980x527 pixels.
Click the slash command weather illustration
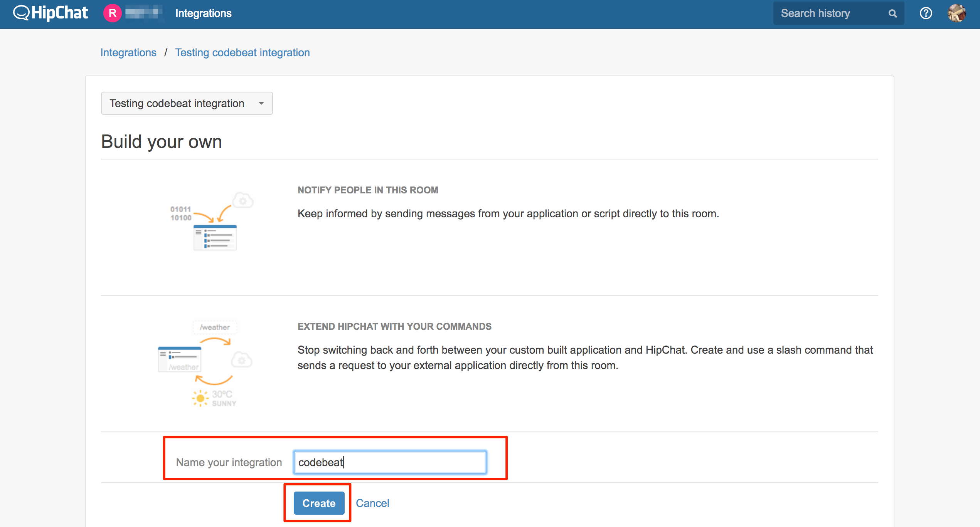pyautogui.click(x=212, y=363)
